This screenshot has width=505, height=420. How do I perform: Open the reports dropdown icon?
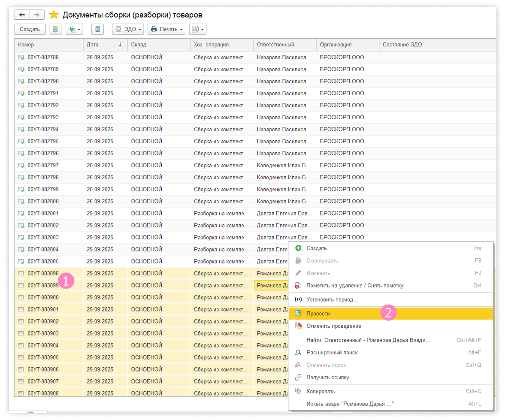[x=197, y=29]
